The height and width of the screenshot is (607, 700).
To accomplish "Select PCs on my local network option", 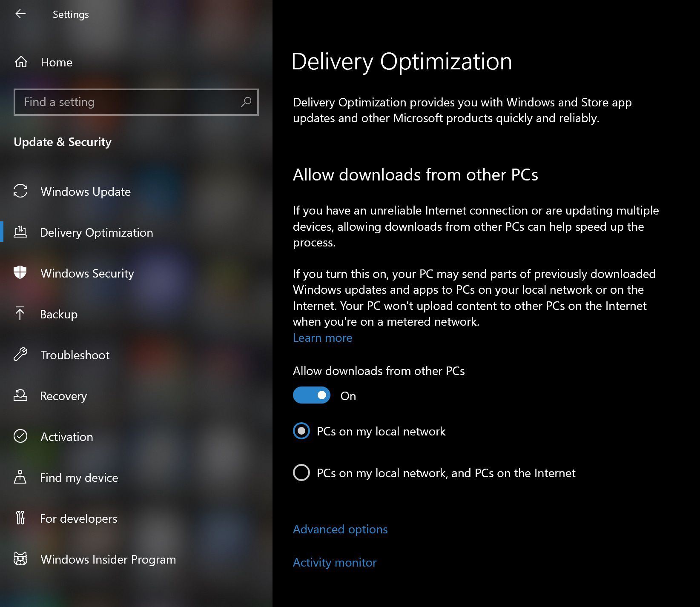I will [x=301, y=431].
